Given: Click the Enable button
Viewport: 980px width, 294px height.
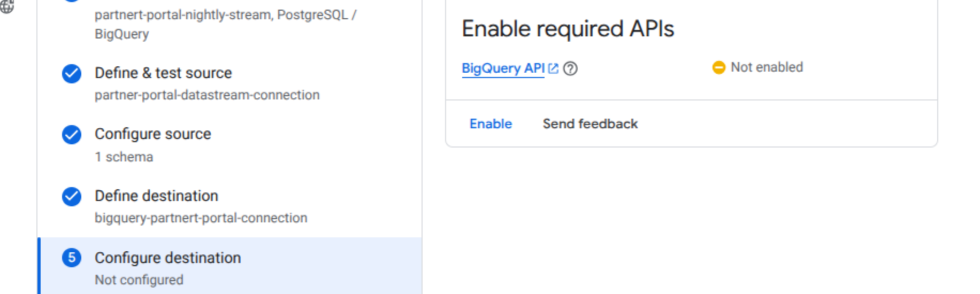Looking at the screenshot, I should (491, 124).
